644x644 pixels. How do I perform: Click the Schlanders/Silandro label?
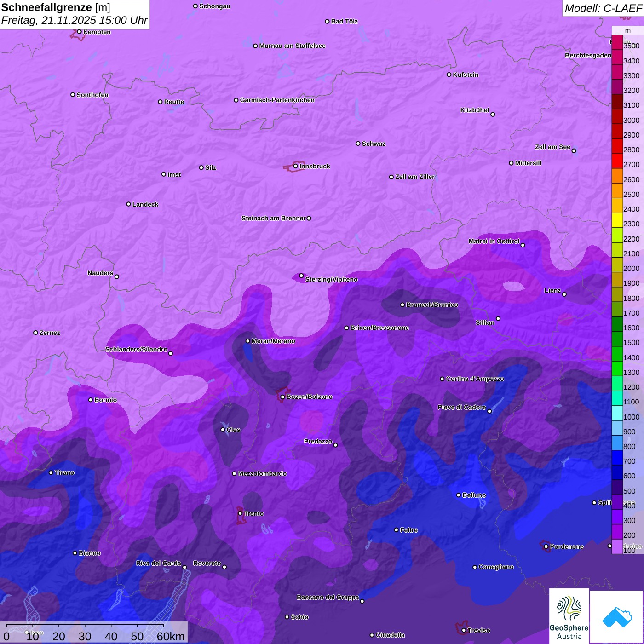(136, 349)
